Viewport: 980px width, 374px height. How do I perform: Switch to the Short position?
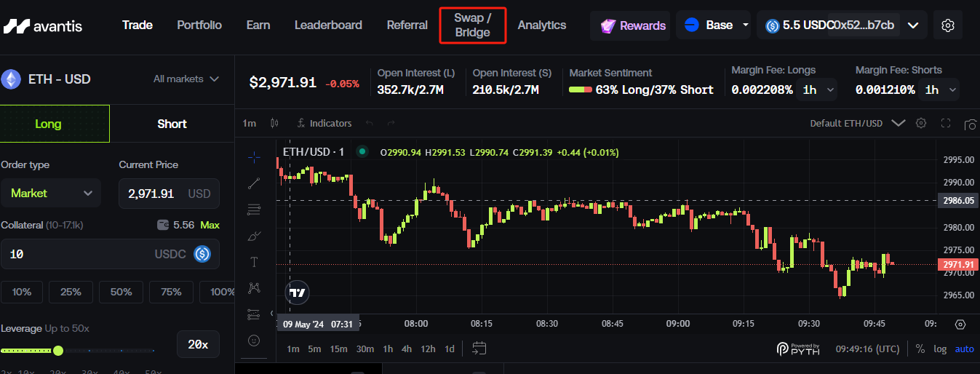[x=172, y=124]
